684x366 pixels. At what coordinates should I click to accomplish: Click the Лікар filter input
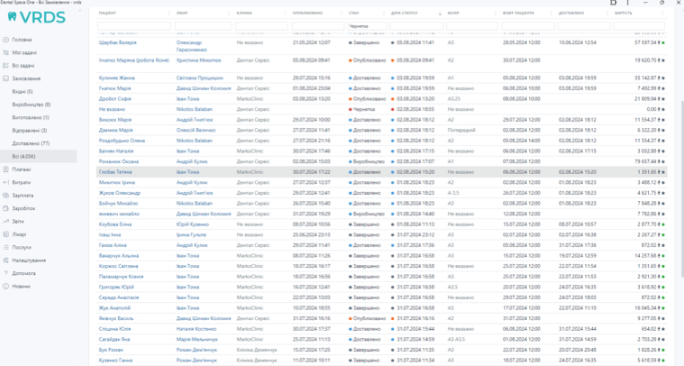(203, 26)
